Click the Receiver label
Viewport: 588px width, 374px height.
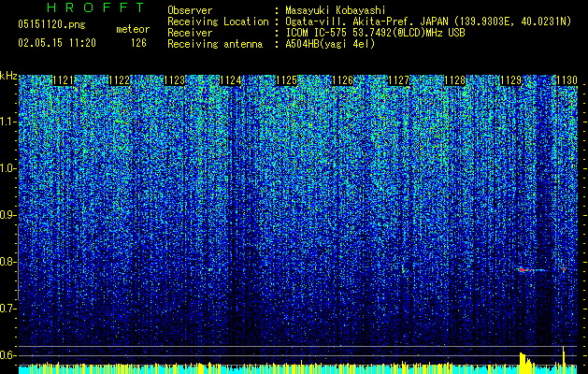pyautogui.click(x=190, y=33)
